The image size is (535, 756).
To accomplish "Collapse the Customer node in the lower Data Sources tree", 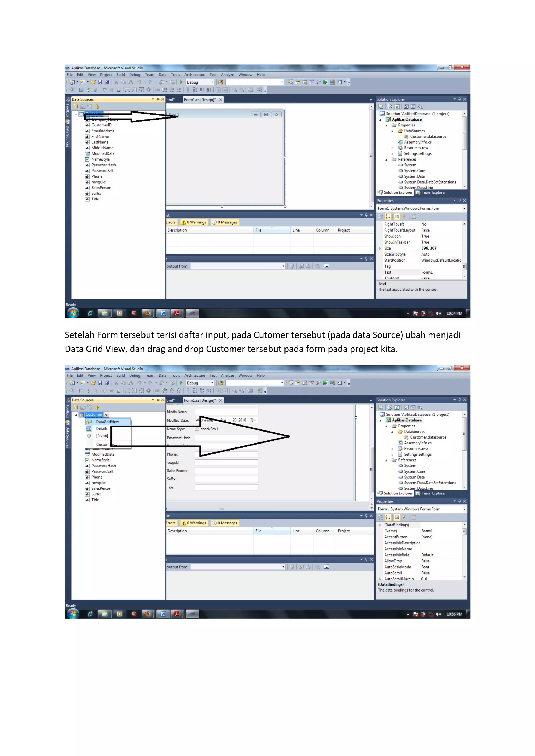I will click(x=76, y=415).
